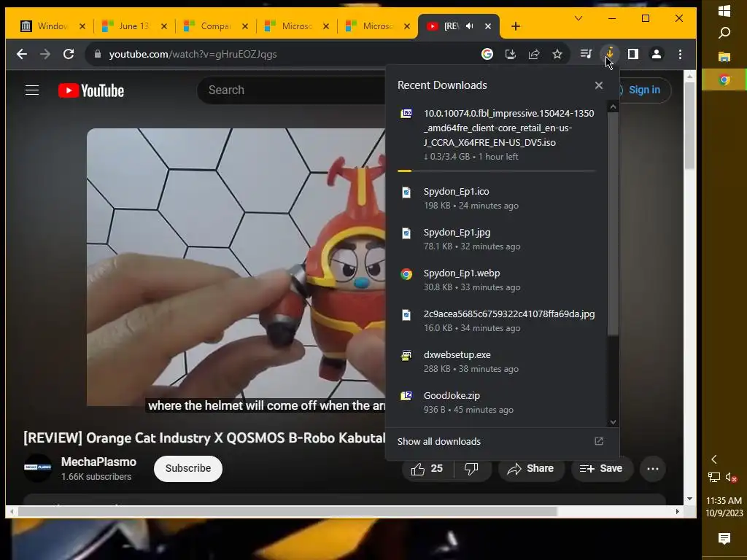The image size is (747, 560).
Task: Click the GoodJoke.zip archive icon
Action: click(406, 396)
